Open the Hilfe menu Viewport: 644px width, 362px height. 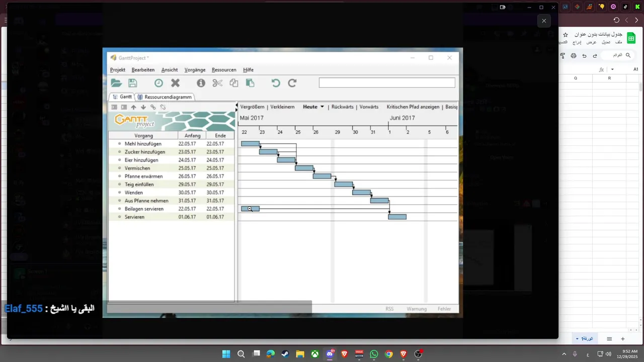point(248,70)
